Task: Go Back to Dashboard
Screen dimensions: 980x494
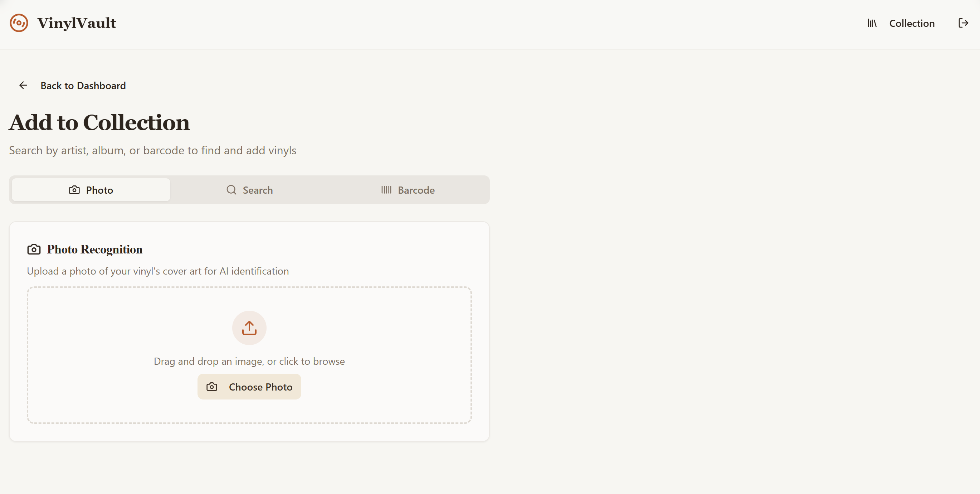Action: pos(83,86)
